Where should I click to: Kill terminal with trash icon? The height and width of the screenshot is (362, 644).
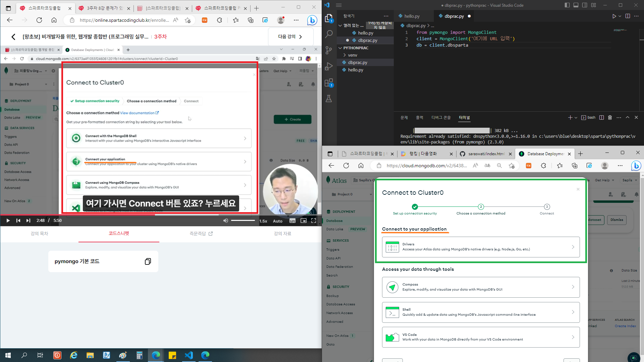click(x=610, y=118)
